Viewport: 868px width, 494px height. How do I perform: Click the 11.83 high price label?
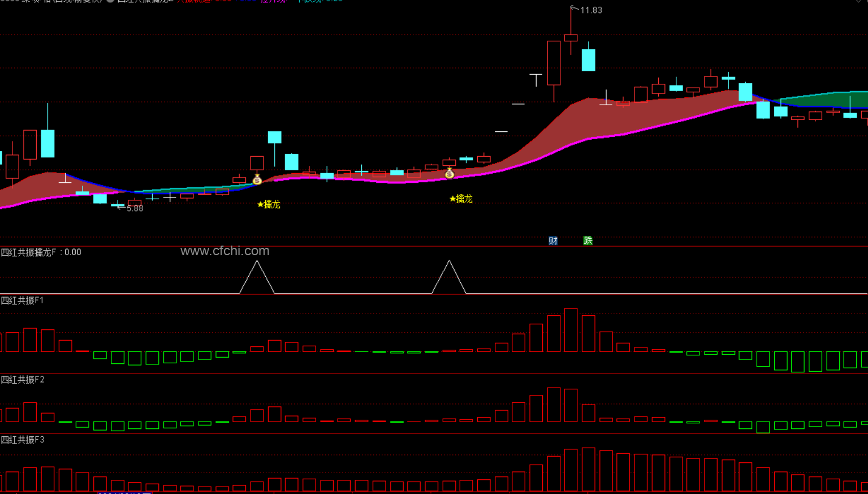(591, 10)
